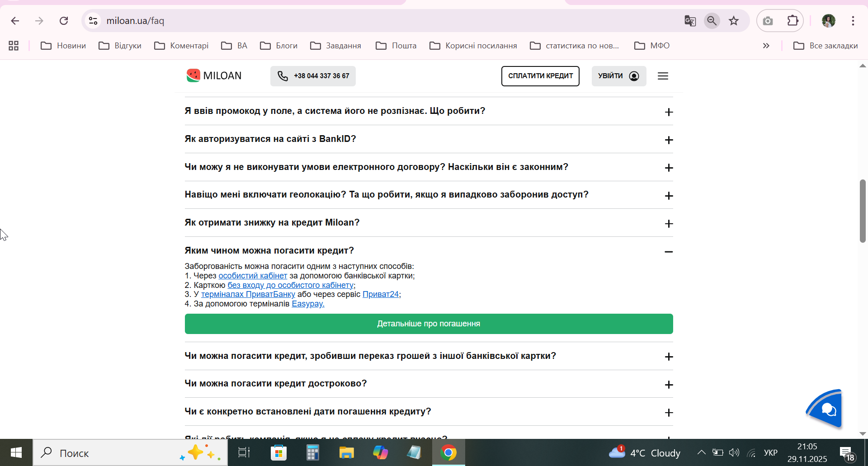Screen dimensions: 868x466
Task: Open the Пошта bookmark folder
Action: point(396,46)
